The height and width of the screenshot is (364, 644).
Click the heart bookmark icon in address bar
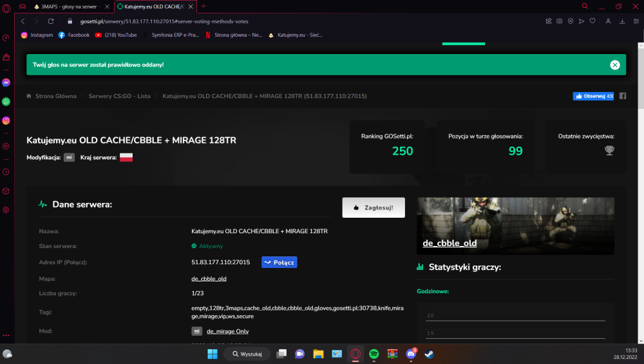tap(592, 21)
